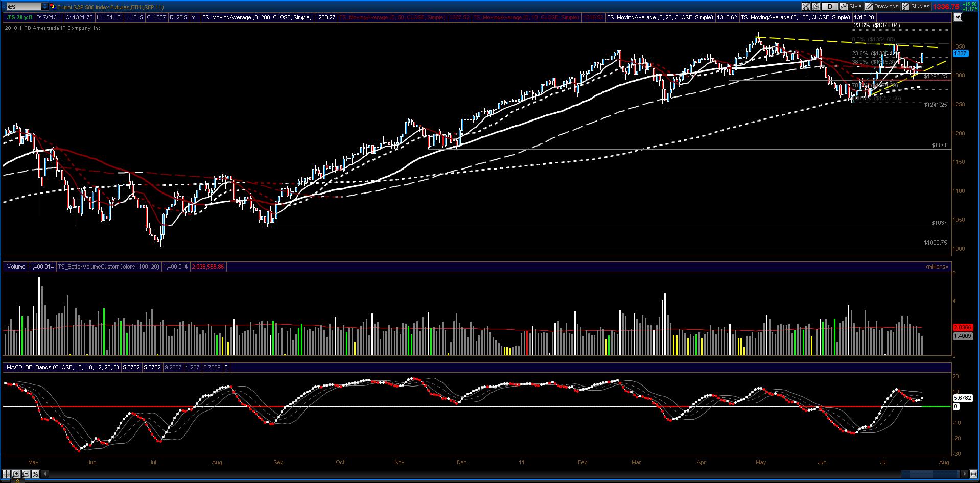Open chart settings via wrench icon
This screenshot has width=980, height=483.
point(816,6)
